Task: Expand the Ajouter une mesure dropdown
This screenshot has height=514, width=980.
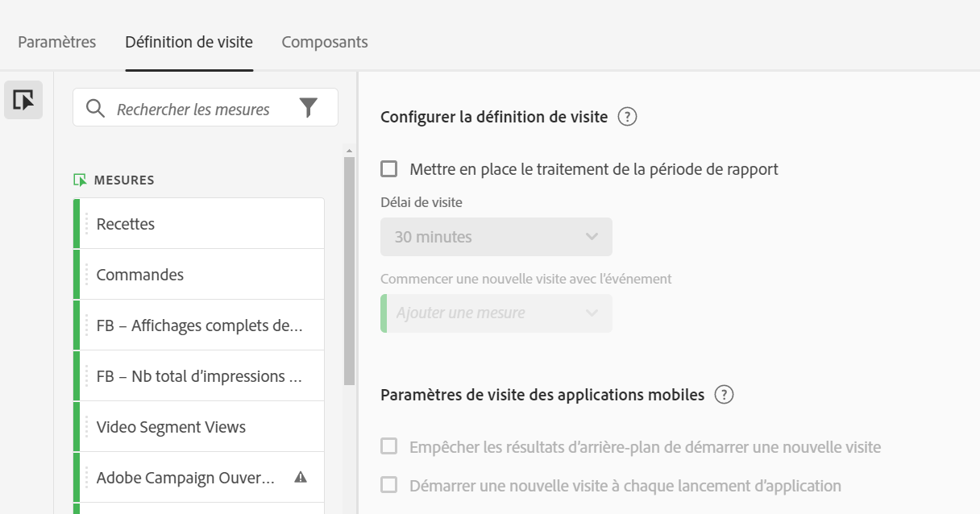Action: [496, 313]
